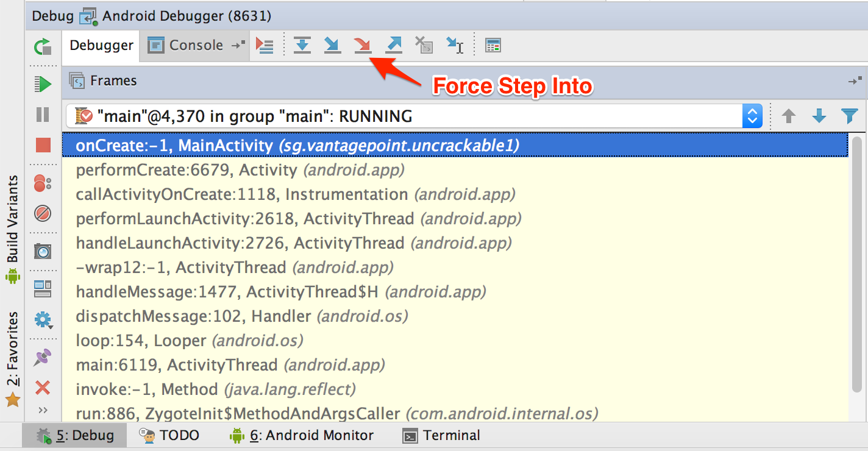Image resolution: width=868 pixels, height=451 pixels.
Task: Open debugger settings gear menu
Action: [x=43, y=319]
